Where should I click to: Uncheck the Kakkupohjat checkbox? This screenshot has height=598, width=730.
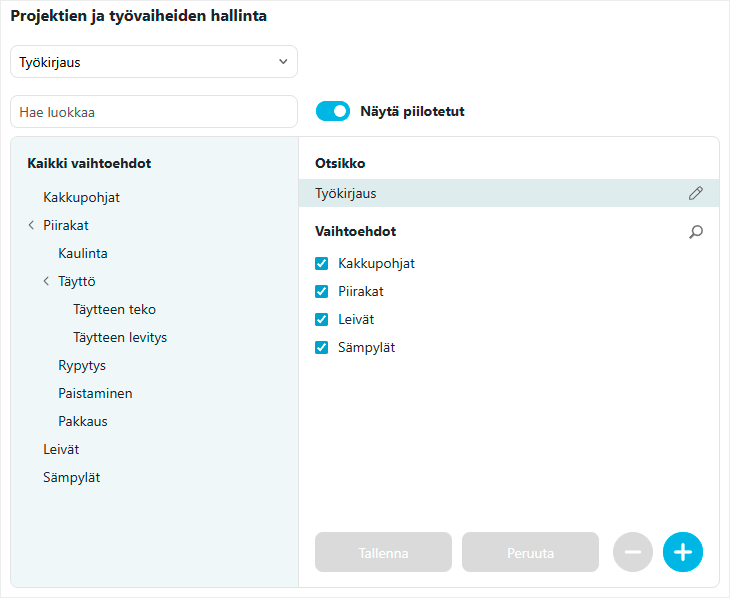tap(321, 264)
